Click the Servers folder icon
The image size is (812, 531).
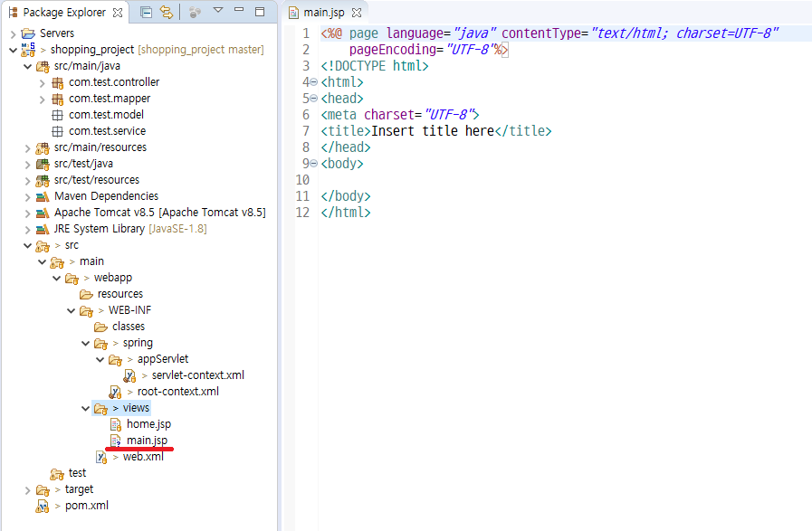coord(28,33)
